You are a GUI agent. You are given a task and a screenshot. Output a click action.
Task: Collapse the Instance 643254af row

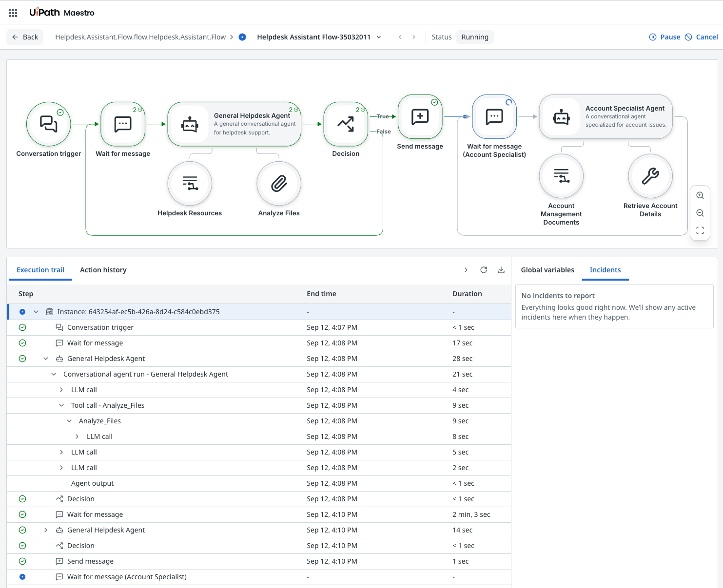click(36, 312)
